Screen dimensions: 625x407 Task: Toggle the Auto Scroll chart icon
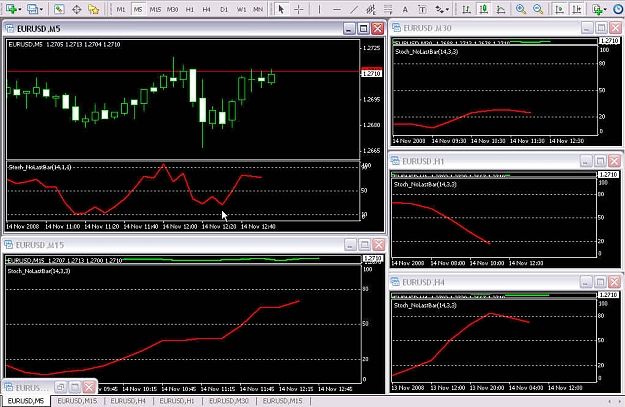559,9
